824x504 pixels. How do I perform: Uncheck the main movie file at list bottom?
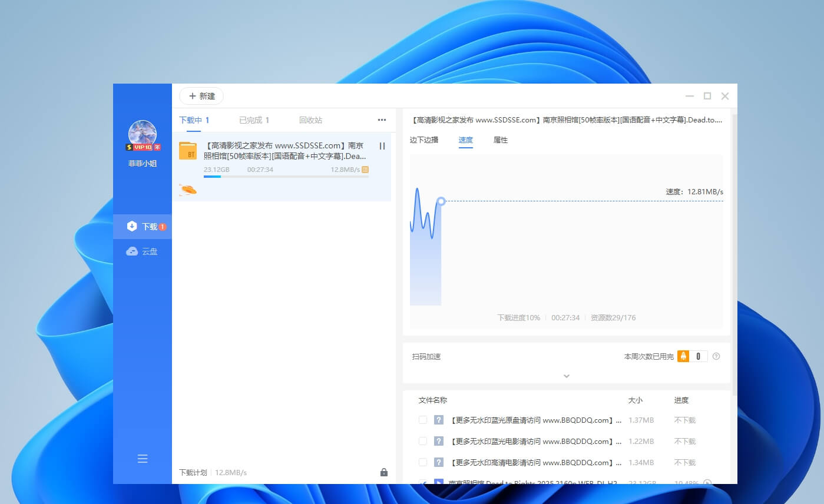(422, 483)
